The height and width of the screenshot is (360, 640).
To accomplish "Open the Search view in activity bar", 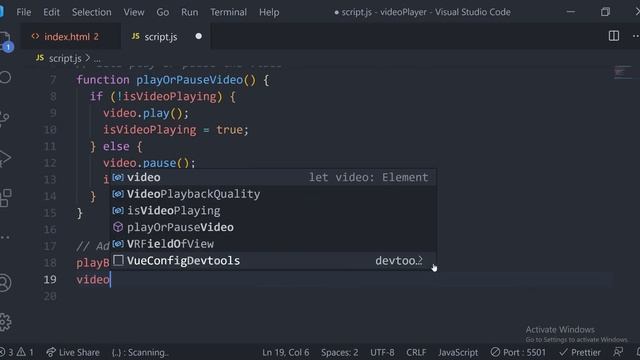I will tap(5, 77).
